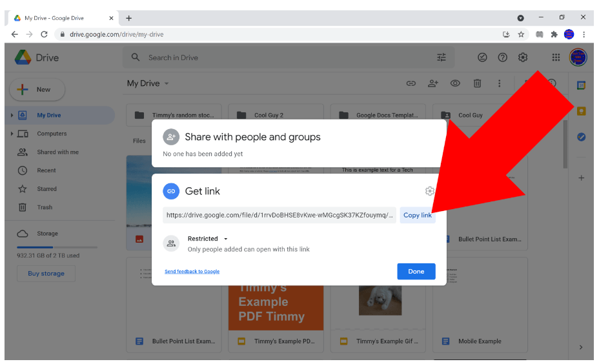
Task: Bookmark this page star icon
Action: coord(521,34)
